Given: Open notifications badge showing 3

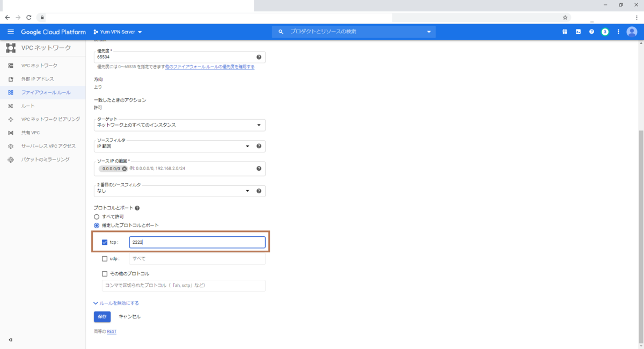Looking at the screenshot, I should point(605,32).
